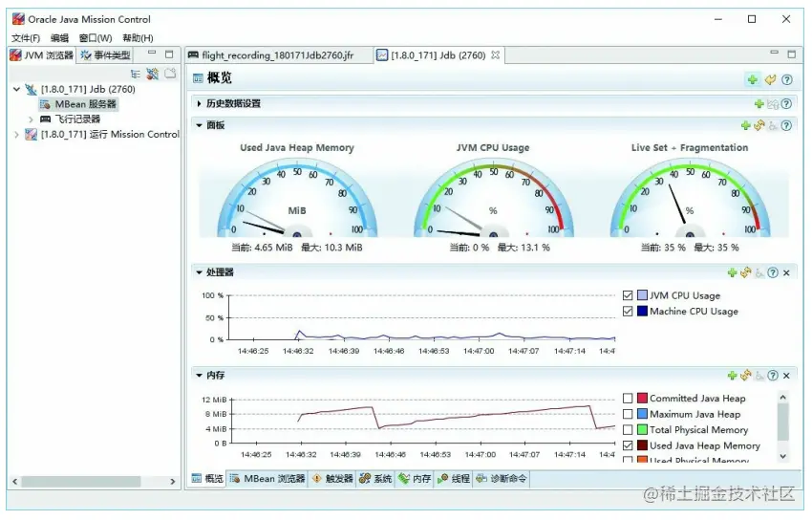This screenshot has height=520, width=812.
Task: Click 运行 Mission Control JVM icon
Action: 32,134
